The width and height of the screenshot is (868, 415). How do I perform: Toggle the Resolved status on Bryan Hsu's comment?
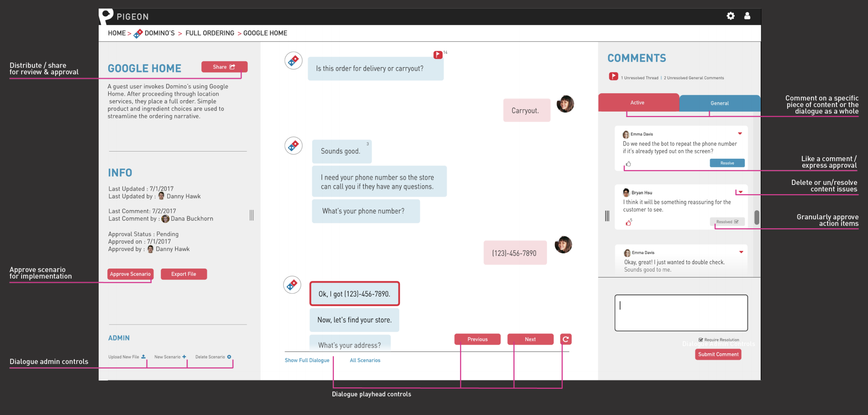727,222
